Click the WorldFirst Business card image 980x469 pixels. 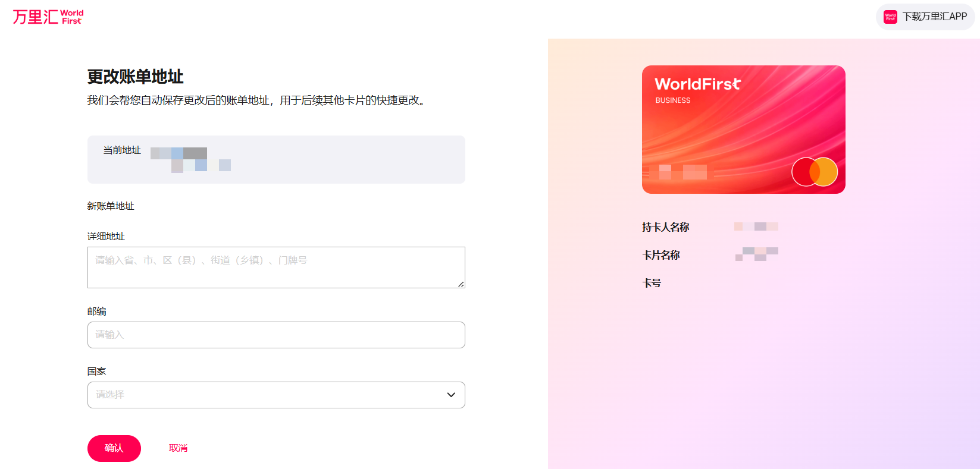pyautogui.click(x=744, y=130)
